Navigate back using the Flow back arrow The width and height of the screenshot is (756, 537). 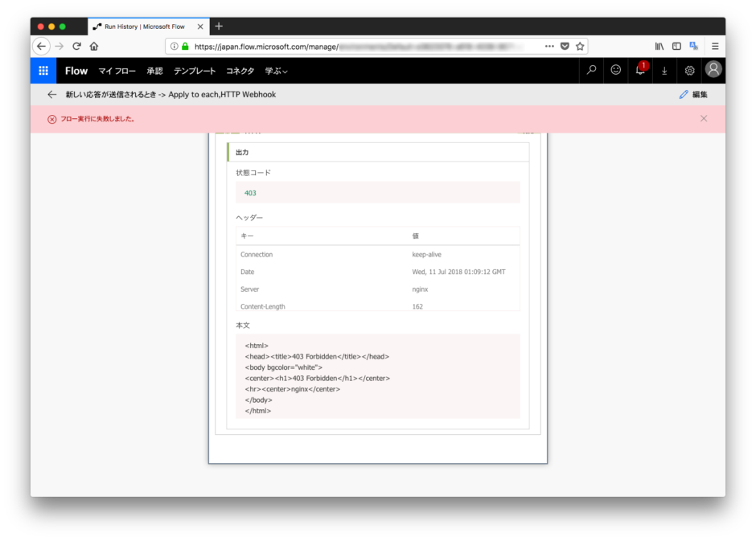coord(51,94)
